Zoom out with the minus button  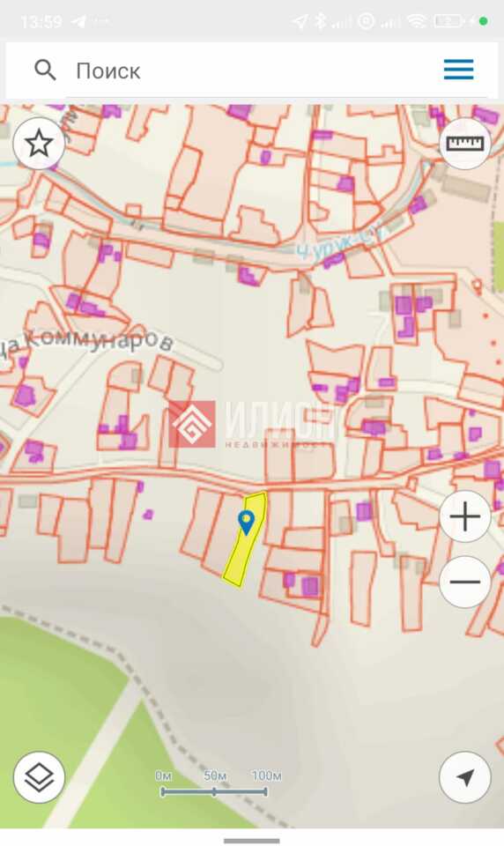pyautogui.click(x=464, y=582)
